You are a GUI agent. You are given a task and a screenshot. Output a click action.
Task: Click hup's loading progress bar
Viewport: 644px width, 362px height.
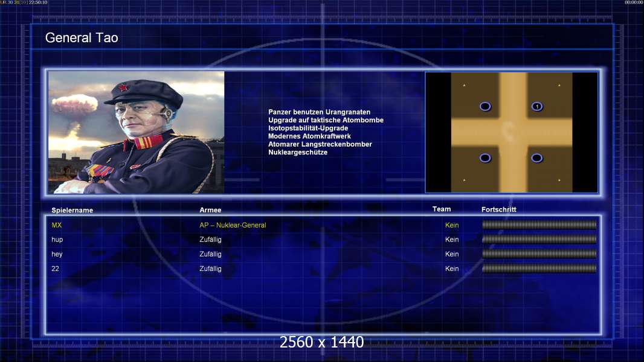pyautogui.click(x=539, y=239)
